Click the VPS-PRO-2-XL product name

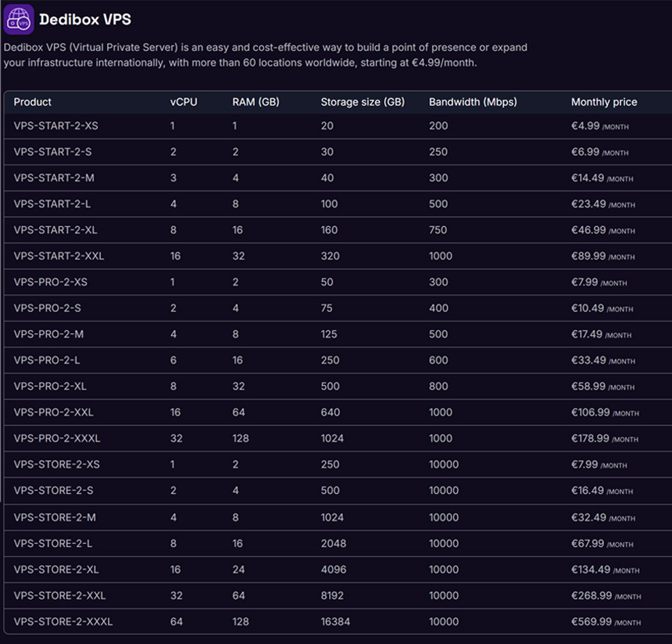point(50,386)
